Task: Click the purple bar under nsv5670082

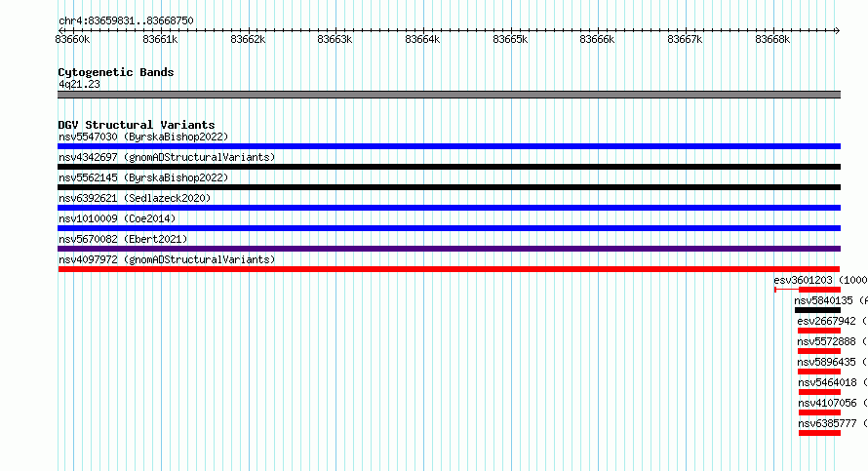Action: (449, 249)
